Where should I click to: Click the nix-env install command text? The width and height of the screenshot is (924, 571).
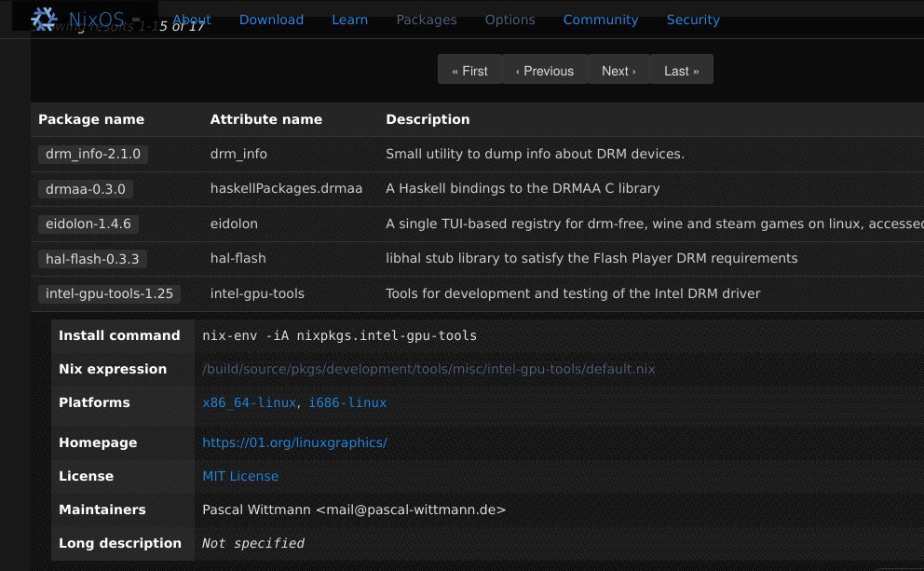coord(339,335)
